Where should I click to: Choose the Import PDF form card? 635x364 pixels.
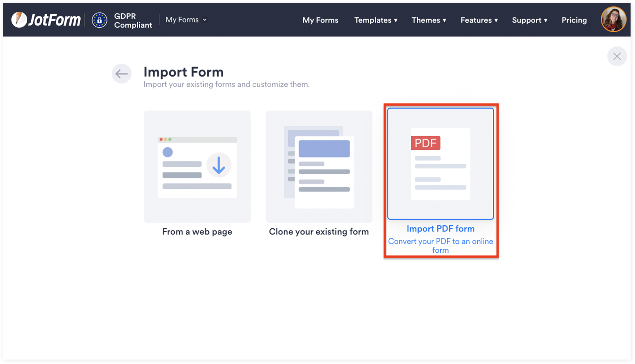441,164
